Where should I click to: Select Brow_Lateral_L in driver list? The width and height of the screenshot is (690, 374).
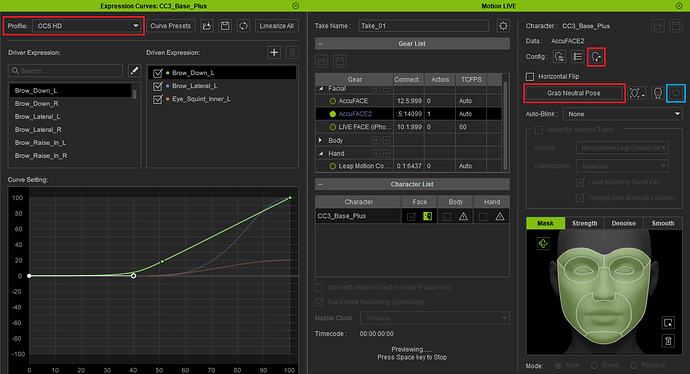pyautogui.click(x=70, y=117)
